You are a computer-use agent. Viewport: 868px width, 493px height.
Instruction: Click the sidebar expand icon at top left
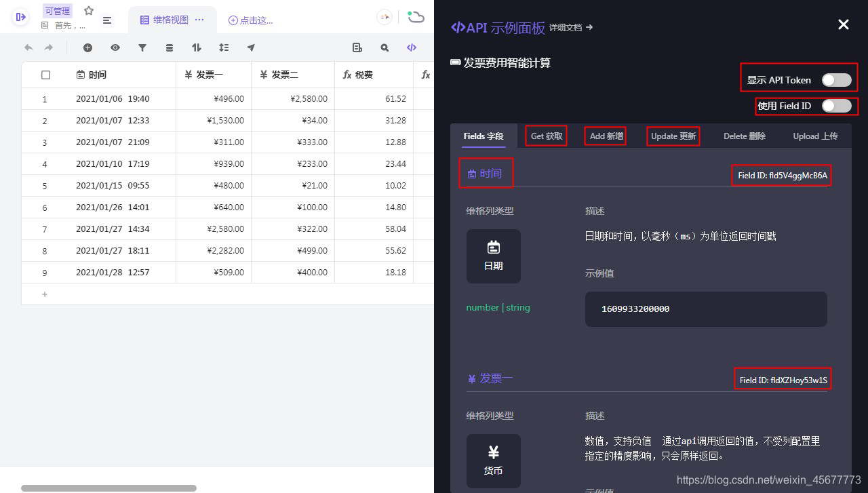tap(20, 17)
